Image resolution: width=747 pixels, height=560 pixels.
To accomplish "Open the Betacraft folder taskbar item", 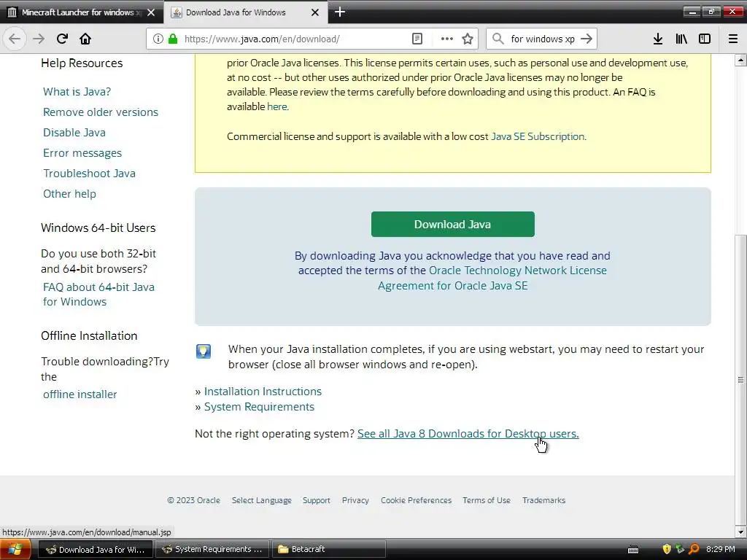I will click(329, 550).
